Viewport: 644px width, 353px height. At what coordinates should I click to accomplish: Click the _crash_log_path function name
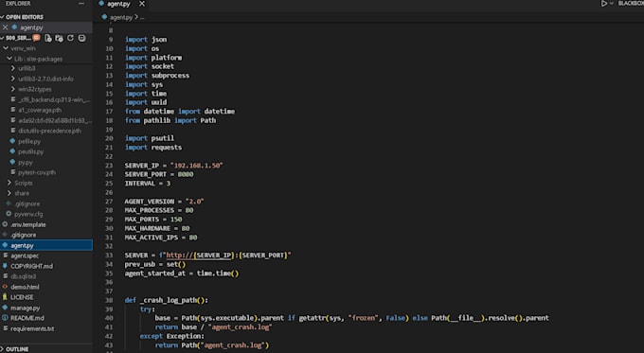(x=169, y=300)
